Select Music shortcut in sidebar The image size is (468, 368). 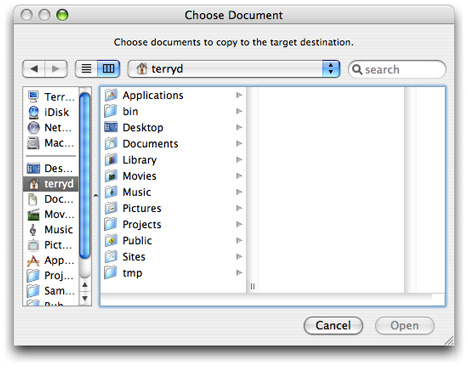point(52,229)
